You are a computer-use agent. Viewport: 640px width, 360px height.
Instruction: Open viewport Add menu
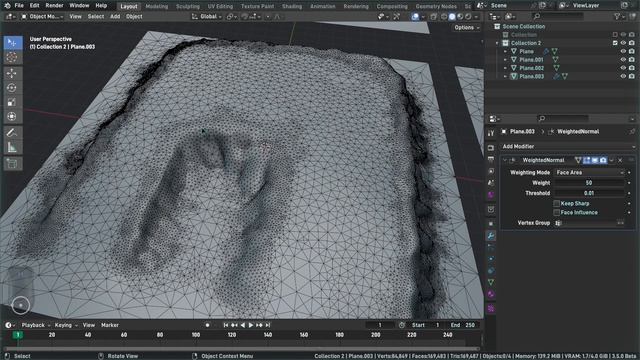115,16
